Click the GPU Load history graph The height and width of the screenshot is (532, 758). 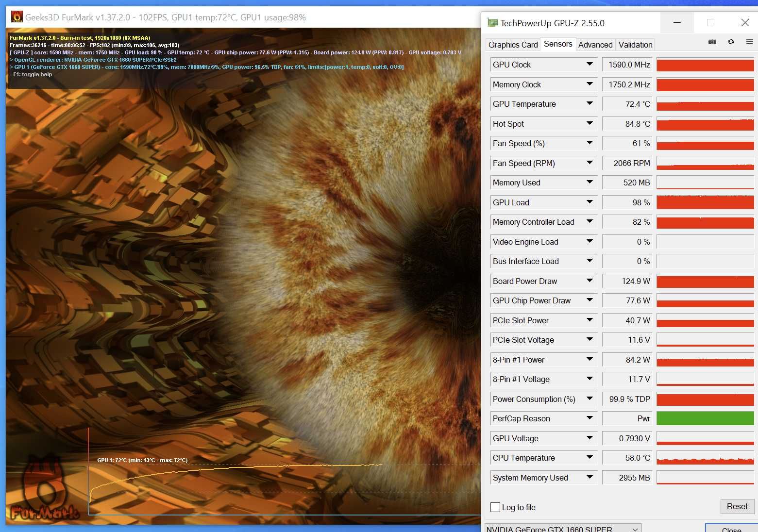click(x=705, y=202)
